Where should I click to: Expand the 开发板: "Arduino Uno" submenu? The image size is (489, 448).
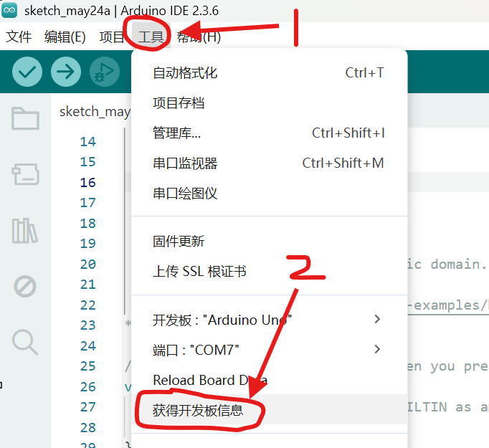click(x=270, y=320)
